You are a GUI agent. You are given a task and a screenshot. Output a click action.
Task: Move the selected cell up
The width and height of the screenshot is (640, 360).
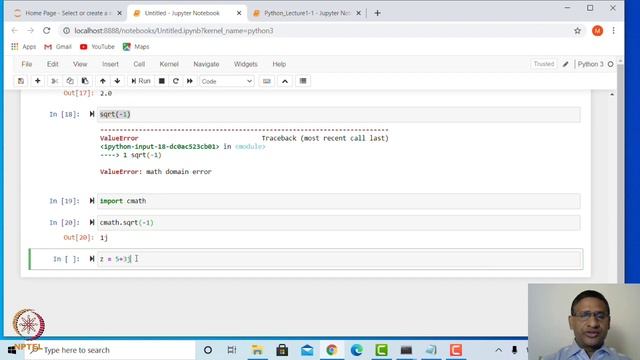click(103, 81)
